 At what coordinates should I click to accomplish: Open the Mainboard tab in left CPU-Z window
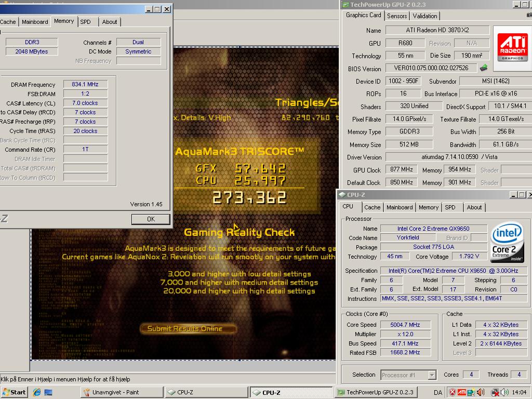(x=35, y=22)
